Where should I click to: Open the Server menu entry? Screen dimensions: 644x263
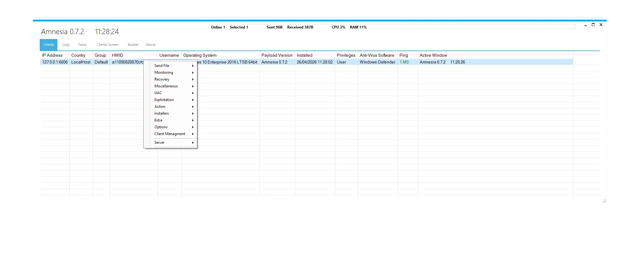pos(159,142)
